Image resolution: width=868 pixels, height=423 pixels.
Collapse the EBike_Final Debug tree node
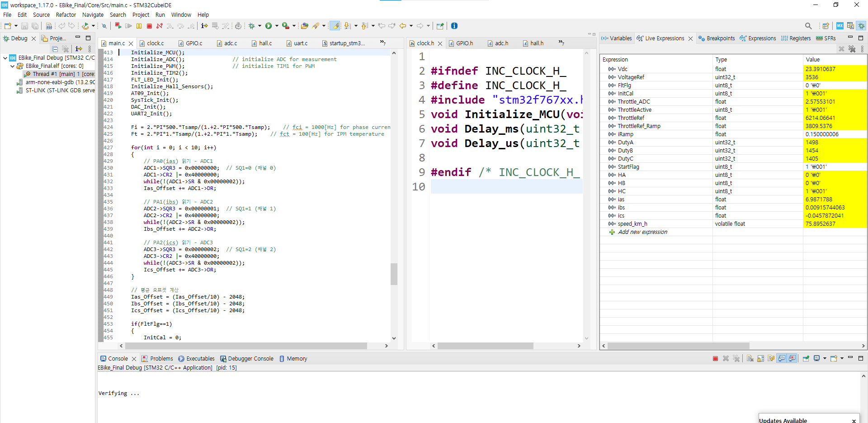tap(5, 58)
